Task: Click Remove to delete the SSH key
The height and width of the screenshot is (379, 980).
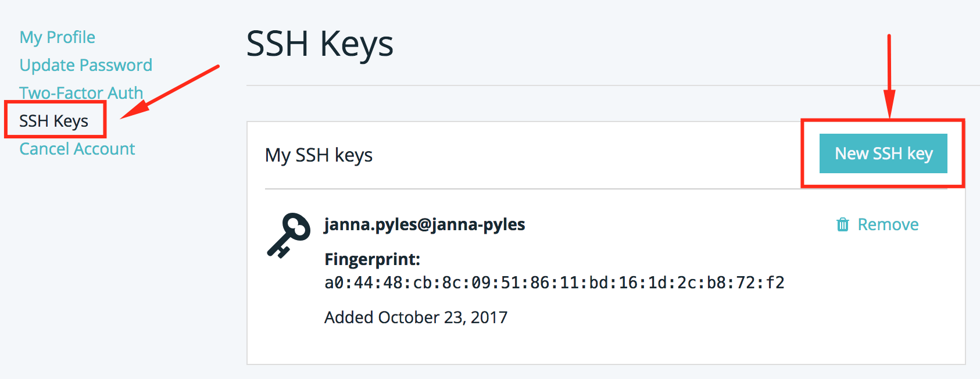Action: point(888,224)
